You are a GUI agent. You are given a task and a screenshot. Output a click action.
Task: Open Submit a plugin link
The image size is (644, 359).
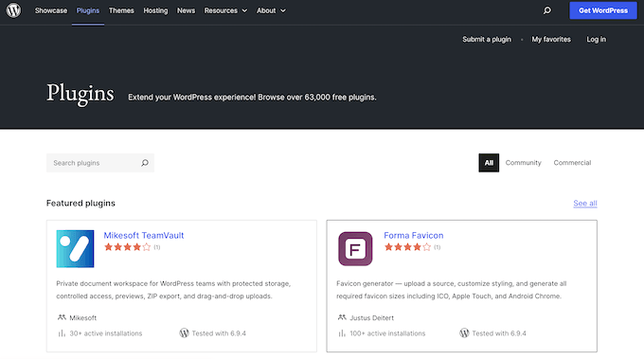[487, 40]
